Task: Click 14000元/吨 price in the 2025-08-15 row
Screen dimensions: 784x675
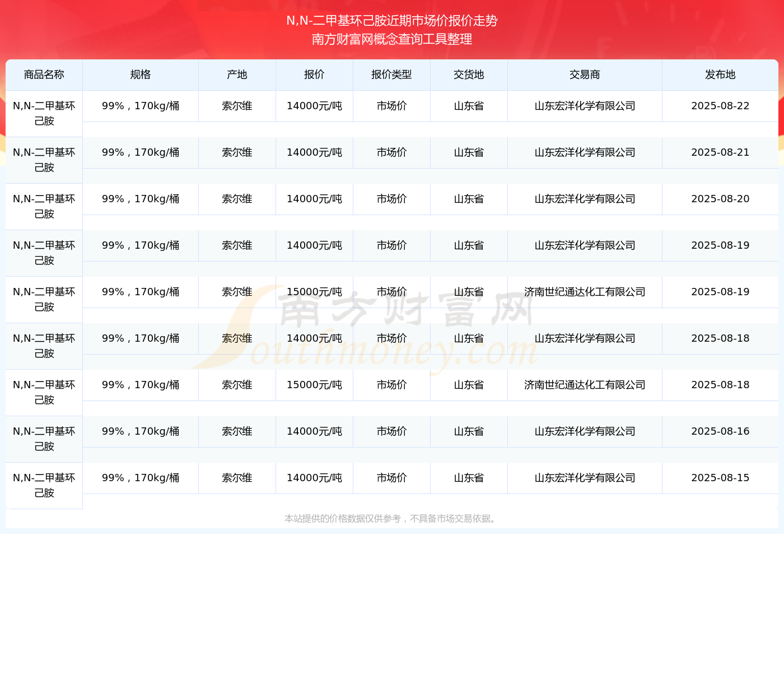Action: click(314, 478)
